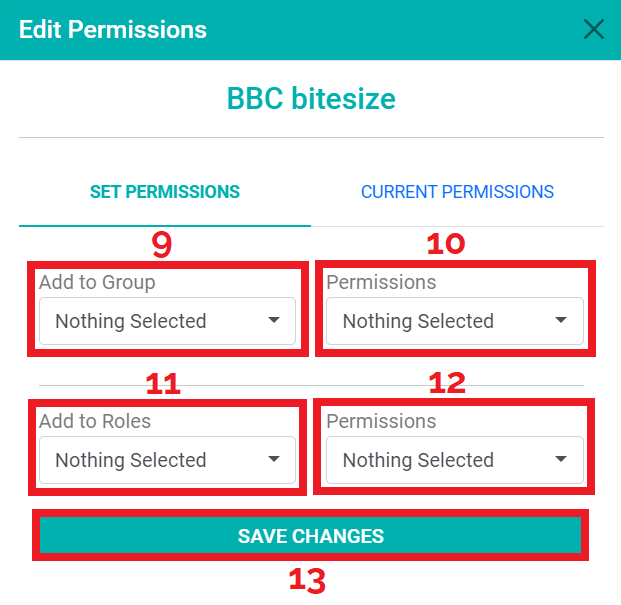Click the "Add to Group" field label
The image size is (621, 605).
[x=97, y=282]
